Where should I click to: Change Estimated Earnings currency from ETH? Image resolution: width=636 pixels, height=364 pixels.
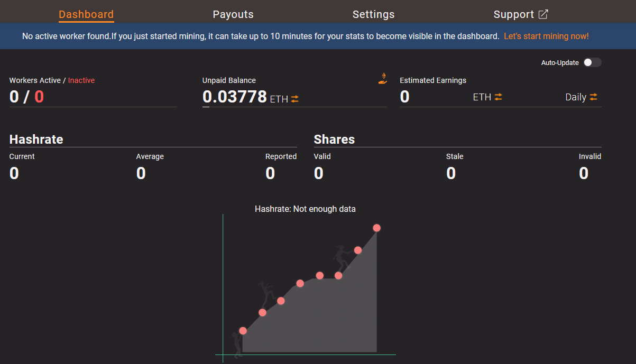tap(482, 97)
